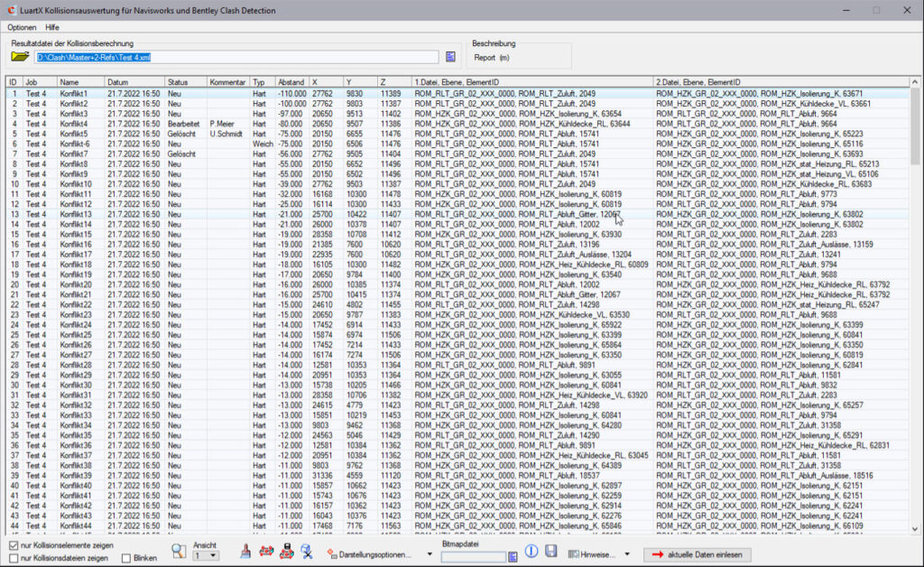Viewport: 924px width, 567px height.
Task: Click the brush icon in bottom toolbar
Action: pyautogui.click(x=245, y=551)
